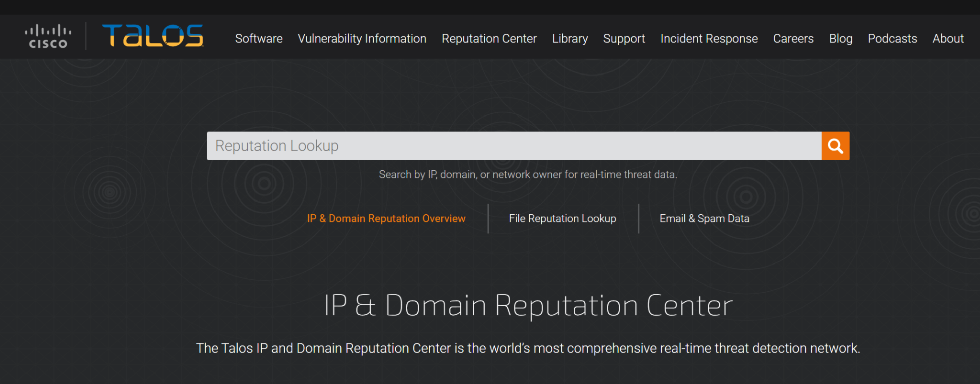Screen dimensions: 980x384
Task: Switch to IP & Domain Reputation Overview tab
Action: tap(386, 219)
